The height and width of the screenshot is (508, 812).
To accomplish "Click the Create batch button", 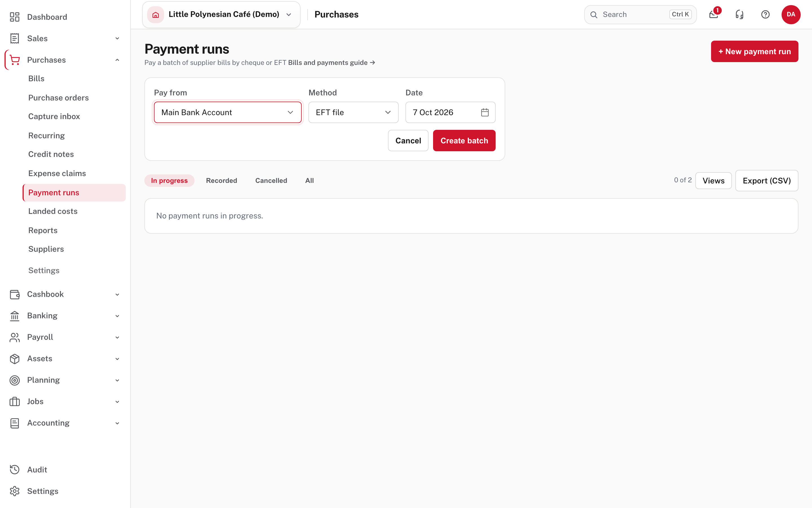I will (x=464, y=141).
